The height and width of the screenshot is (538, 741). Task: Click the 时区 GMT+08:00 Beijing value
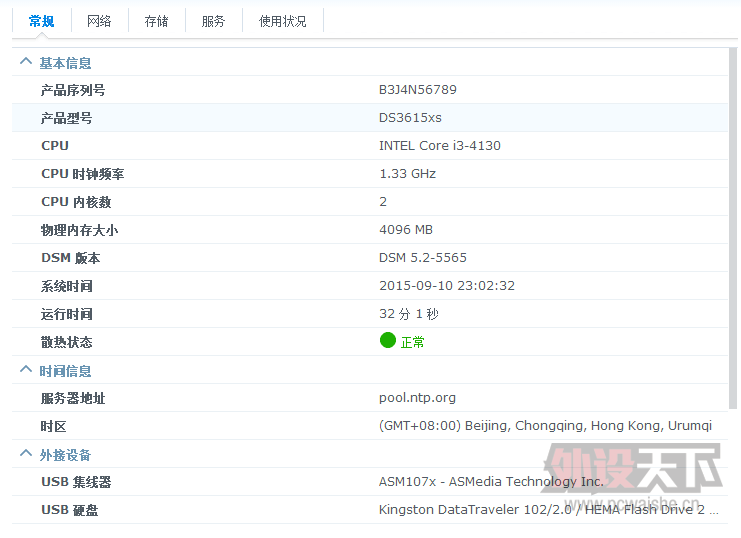(545, 426)
